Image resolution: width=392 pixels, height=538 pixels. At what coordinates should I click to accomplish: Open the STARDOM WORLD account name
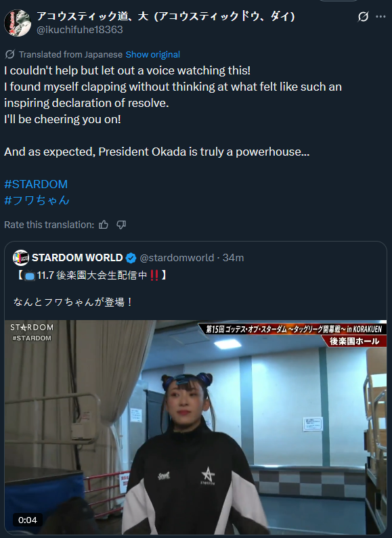77,258
